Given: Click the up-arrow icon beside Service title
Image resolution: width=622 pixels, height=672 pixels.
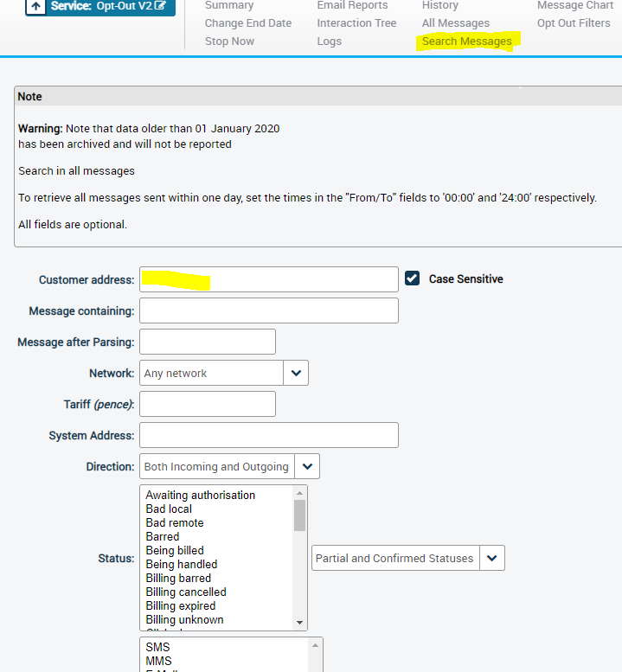Looking at the screenshot, I should pyautogui.click(x=36, y=6).
